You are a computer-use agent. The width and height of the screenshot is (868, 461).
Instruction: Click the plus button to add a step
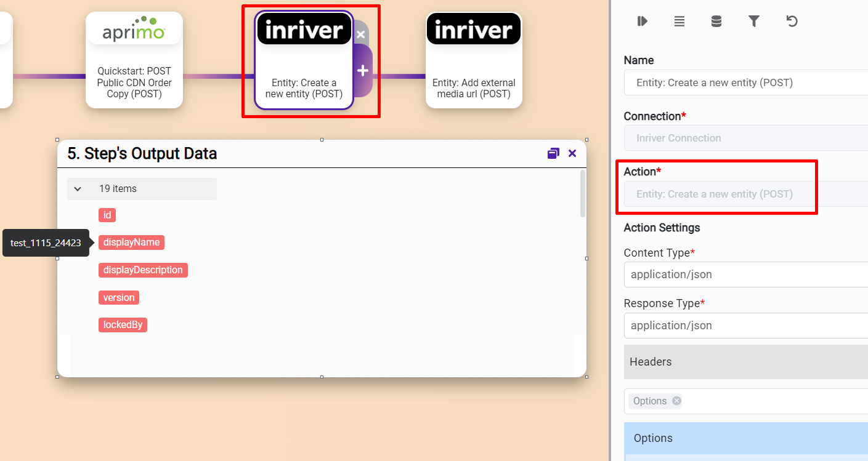coord(363,71)
